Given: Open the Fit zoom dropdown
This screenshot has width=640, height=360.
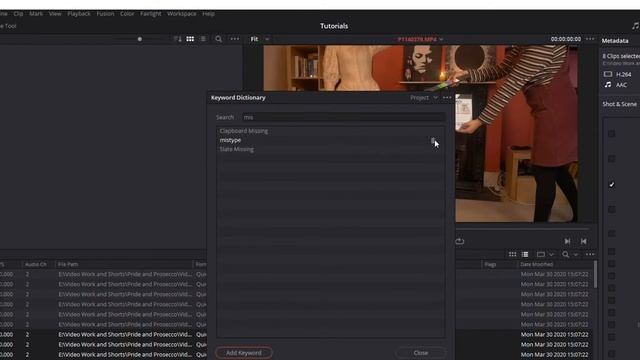Looking at the screenshot, I should tap(267, 39).
